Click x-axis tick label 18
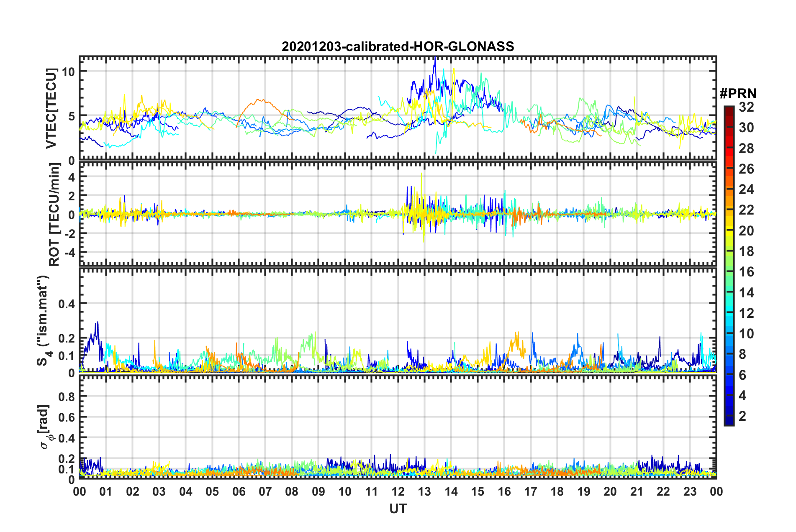796x532 pixels. (x=557, y=491)
